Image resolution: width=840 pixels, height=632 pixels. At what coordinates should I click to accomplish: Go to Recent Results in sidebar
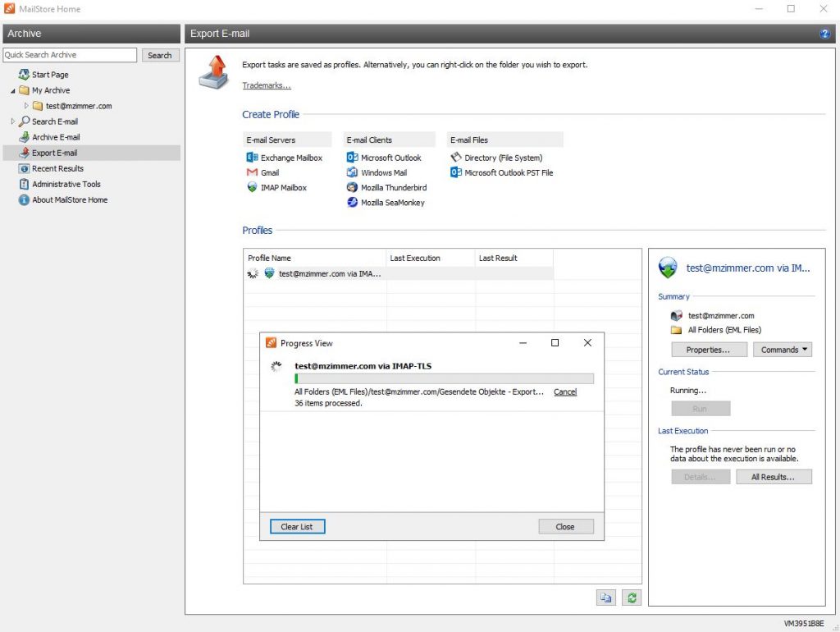[x=57, y=169]
